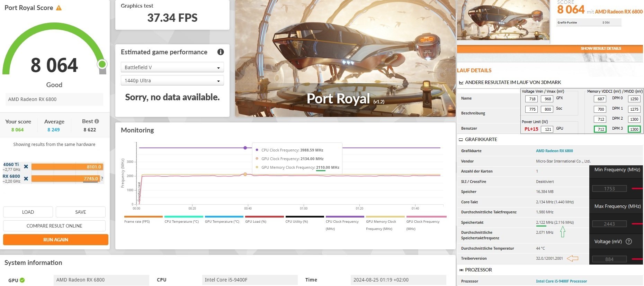Click the 4060 Ti orange score bar
644x286 pixels.
point(67,167)
